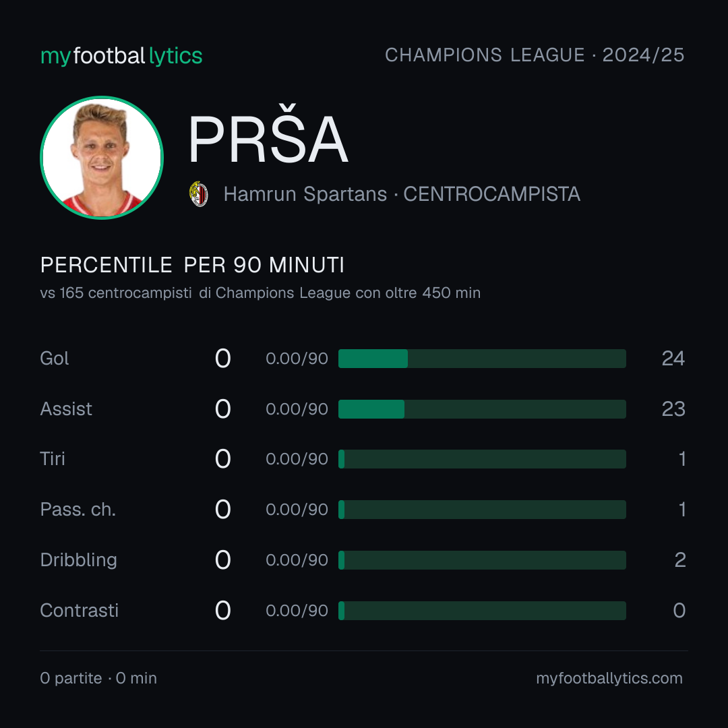
Task: Click Prša's circular player photo
Action: (x=102, y=157)
